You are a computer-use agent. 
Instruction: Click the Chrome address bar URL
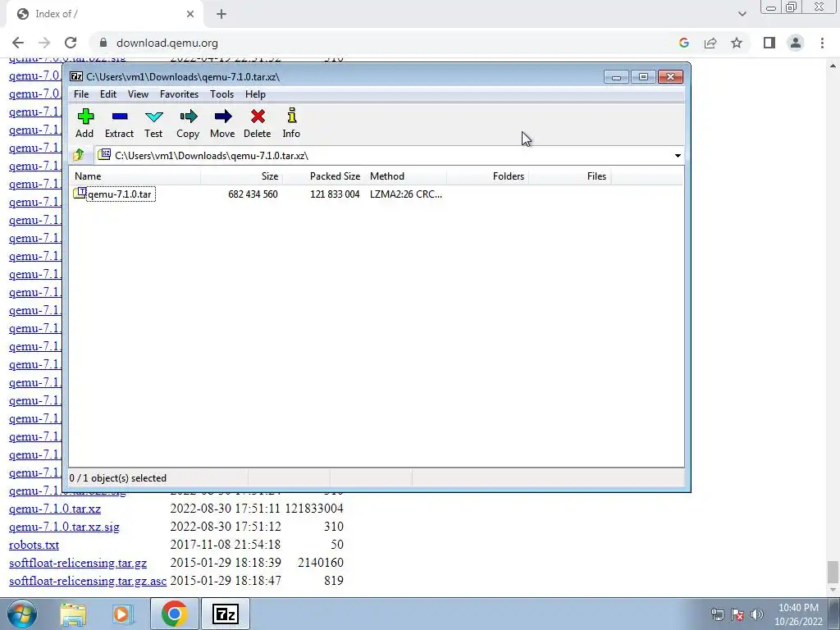(167, 43)
